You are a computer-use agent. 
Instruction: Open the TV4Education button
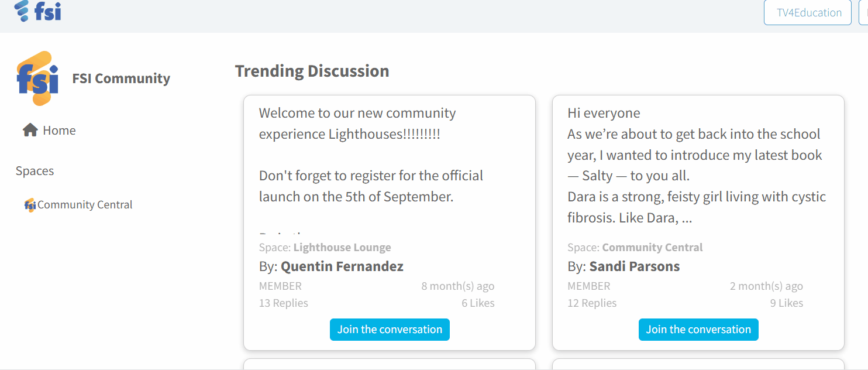(808, 13)
